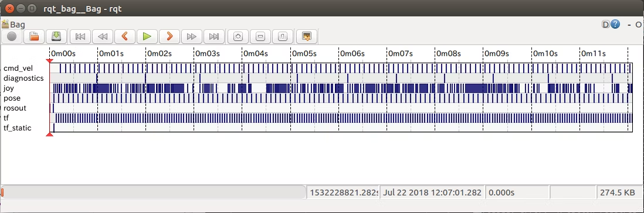
Task: Step back one message using the orange left arrow
Action: (x=125, y=36)
